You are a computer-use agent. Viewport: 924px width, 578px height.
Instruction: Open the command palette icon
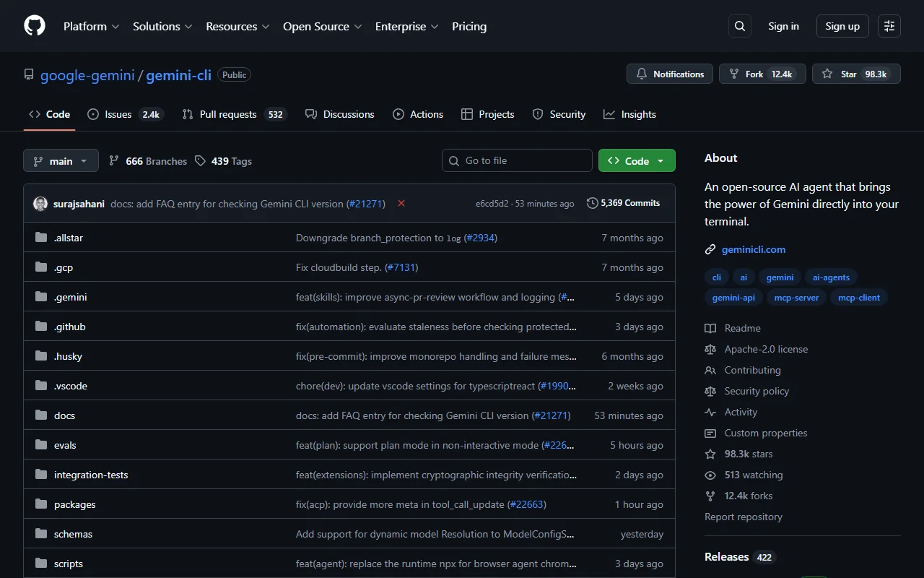click(889, 25)
